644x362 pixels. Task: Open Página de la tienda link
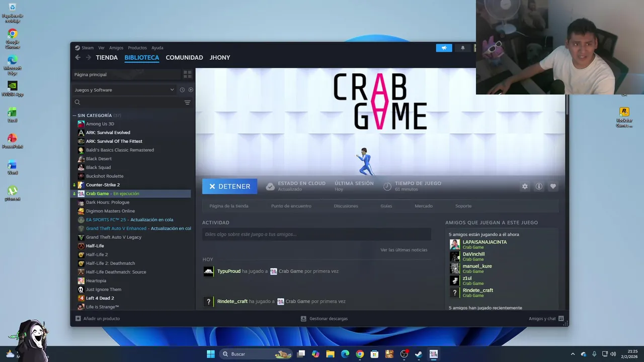pos(229,206)
